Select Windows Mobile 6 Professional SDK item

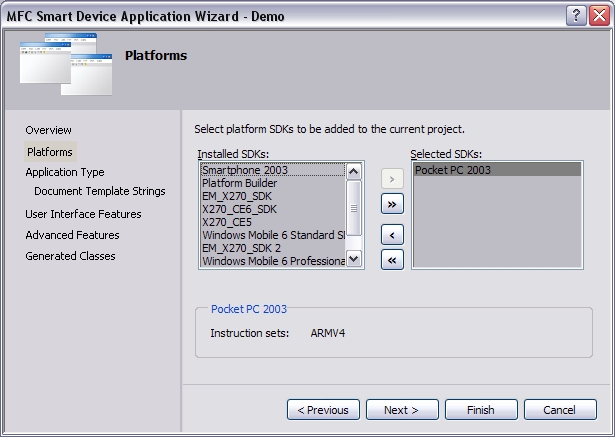pyautogui.click(x=273, y=261)
